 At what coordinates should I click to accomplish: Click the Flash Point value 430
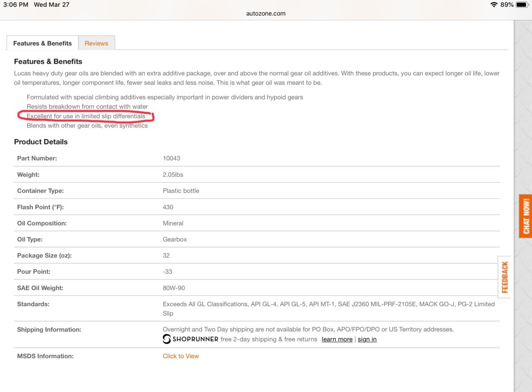click(x=168, y=207)
